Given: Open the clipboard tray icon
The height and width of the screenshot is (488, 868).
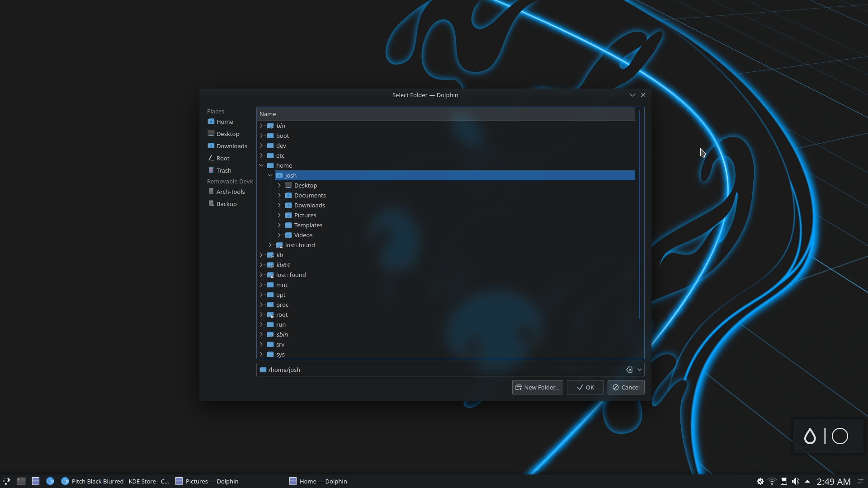Looking at the screenshot, I should pyautogui.click(x=784, y=481).
